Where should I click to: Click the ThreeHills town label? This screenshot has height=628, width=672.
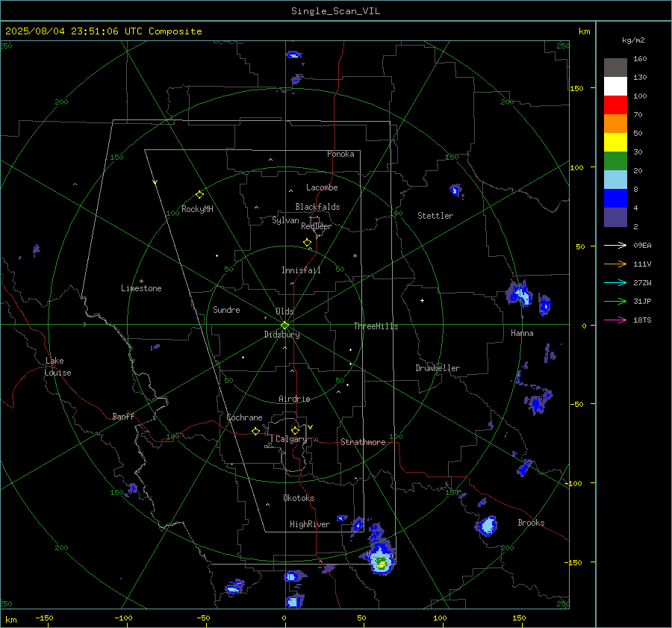(376, 326)
